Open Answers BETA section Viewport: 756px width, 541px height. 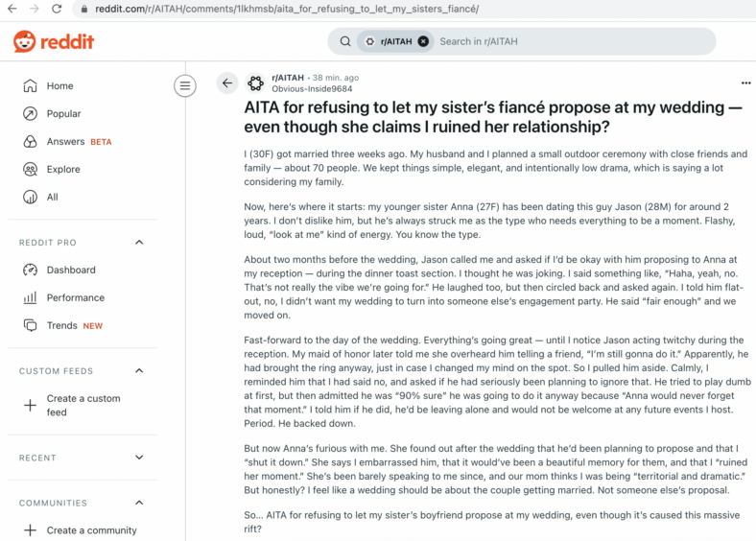point(79,142)
